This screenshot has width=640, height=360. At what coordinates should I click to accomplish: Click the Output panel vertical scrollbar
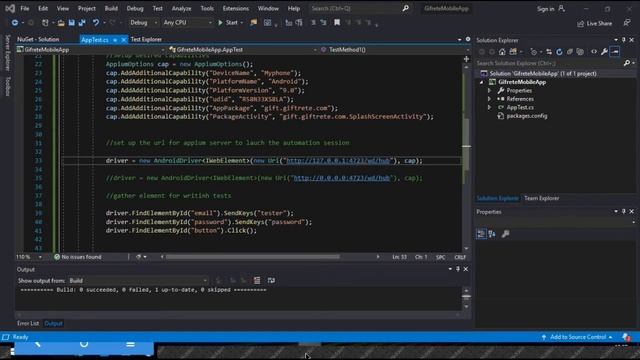pos(466,299)
